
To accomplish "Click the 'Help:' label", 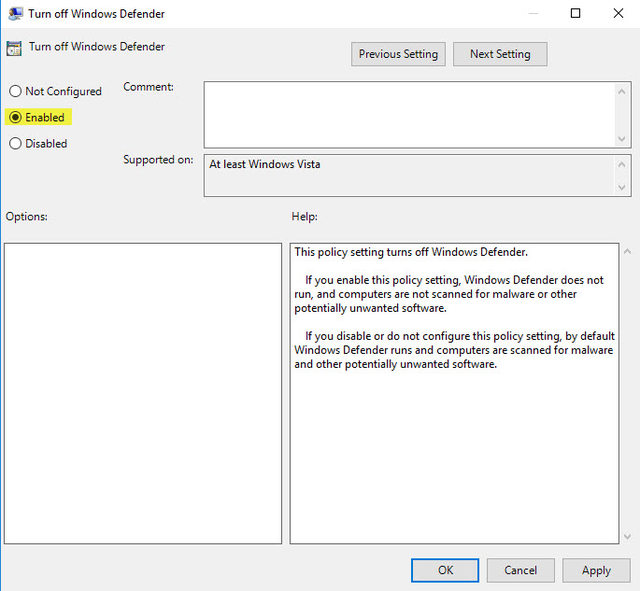I will coord(304,216).
